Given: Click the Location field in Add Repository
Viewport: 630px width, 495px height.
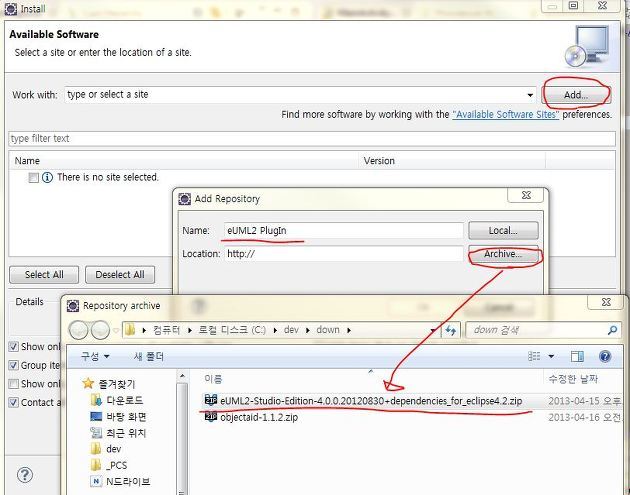Looking at the screenshot, I should pos(344,254).
